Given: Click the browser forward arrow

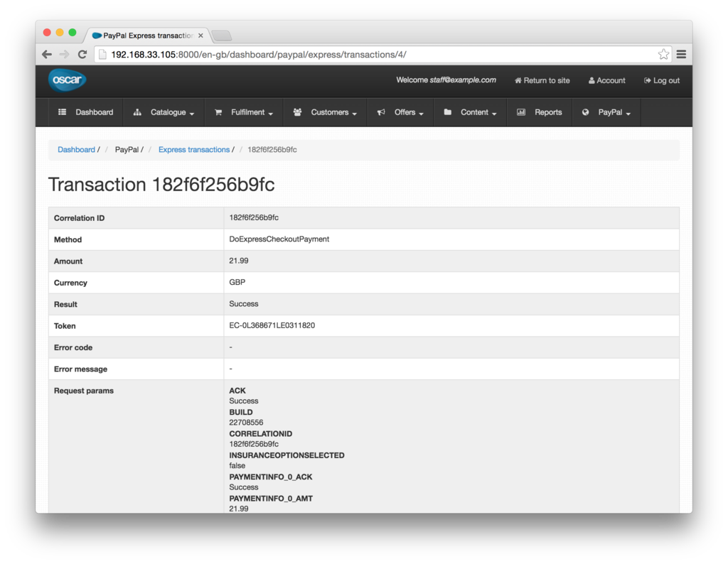Looking at the screenshot, I should 65,55.
